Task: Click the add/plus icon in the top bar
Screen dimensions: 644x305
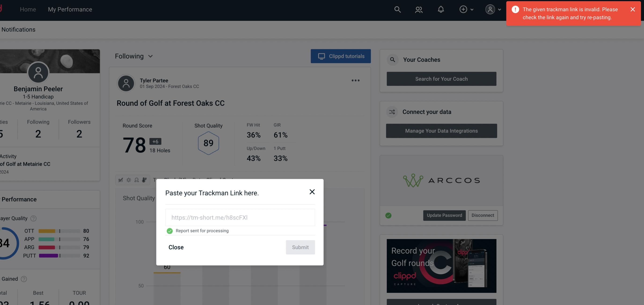Action: coord(463,9)
